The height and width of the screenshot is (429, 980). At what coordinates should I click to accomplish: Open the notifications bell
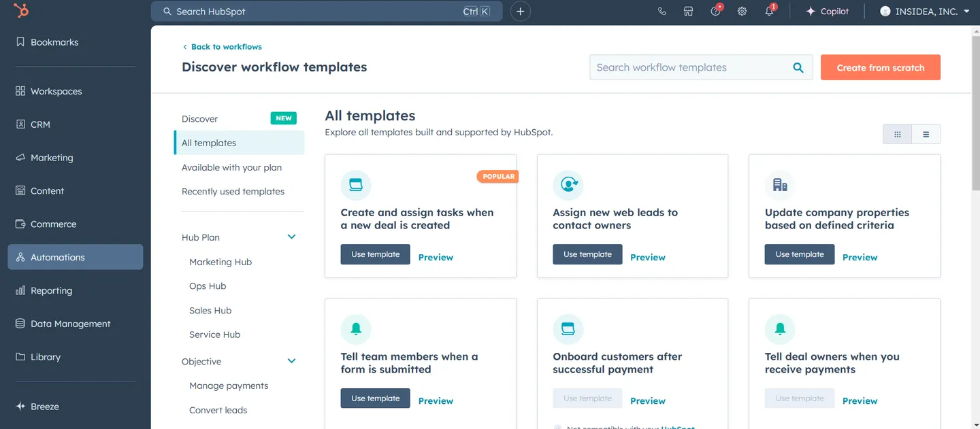point(770,11)
